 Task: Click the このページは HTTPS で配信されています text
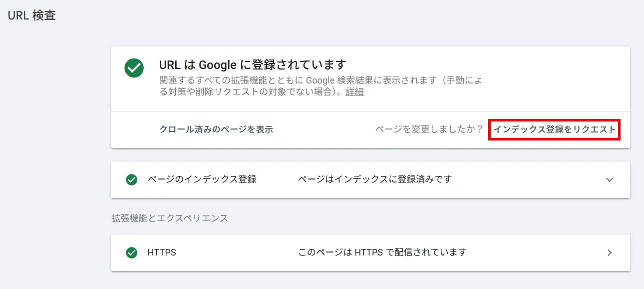[x=382, y=252]
